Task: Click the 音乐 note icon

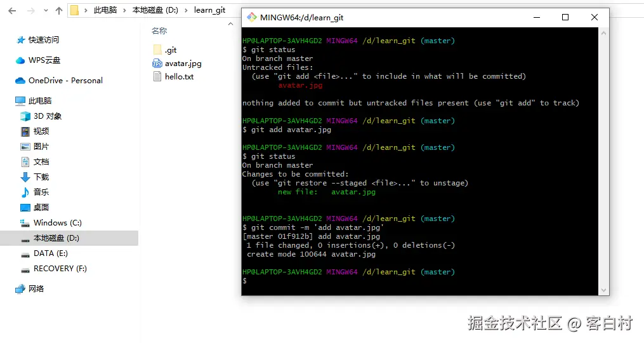Action: coord(25,192)
